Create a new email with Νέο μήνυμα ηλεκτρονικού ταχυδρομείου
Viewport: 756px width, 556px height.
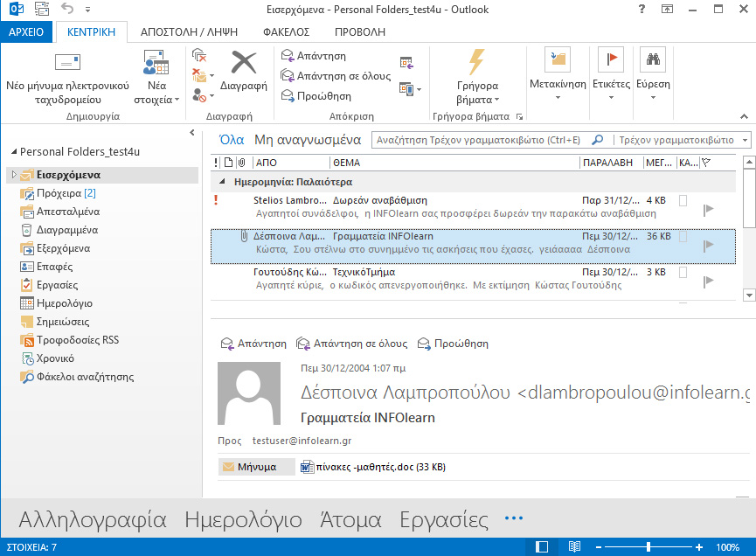click(67, 78)
